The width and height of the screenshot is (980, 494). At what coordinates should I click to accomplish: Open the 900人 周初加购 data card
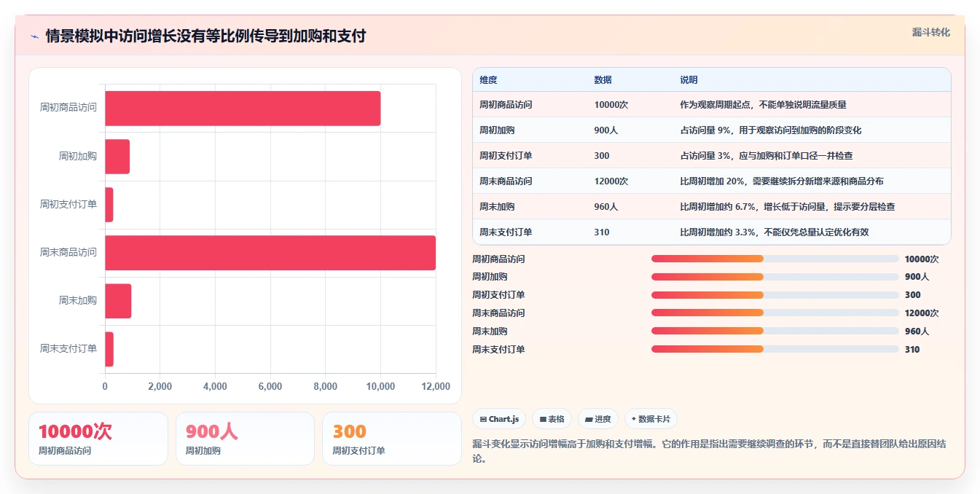pos(245,439)
